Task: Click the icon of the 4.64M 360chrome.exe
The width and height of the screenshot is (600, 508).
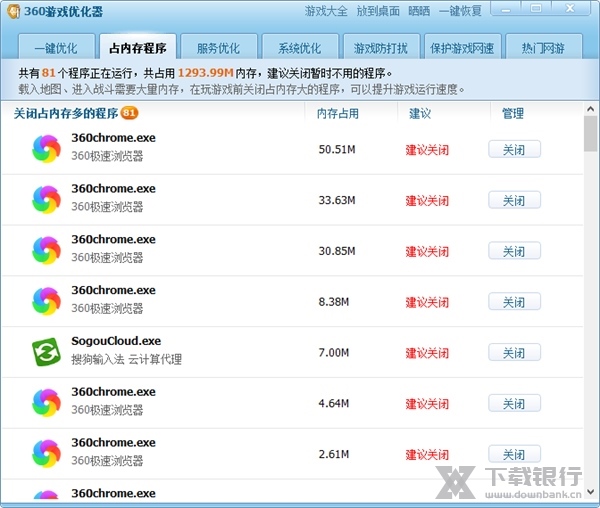Action: pos(46,403)
